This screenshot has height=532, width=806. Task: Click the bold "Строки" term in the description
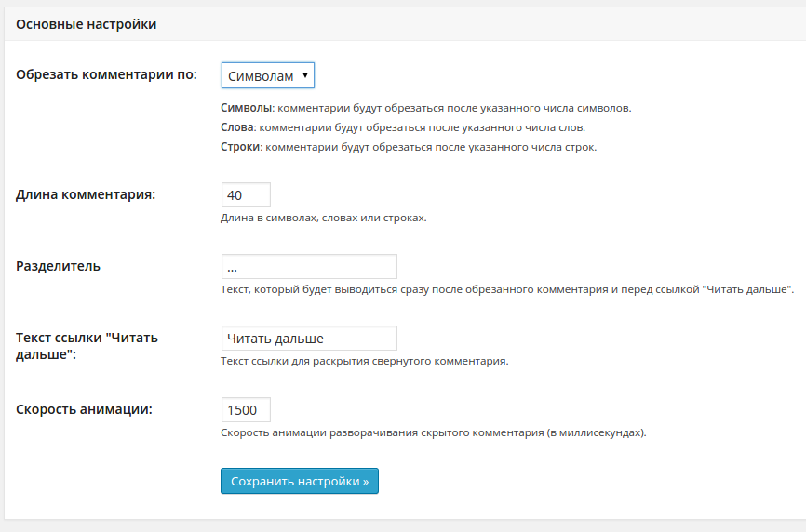[x=240, y=147]
